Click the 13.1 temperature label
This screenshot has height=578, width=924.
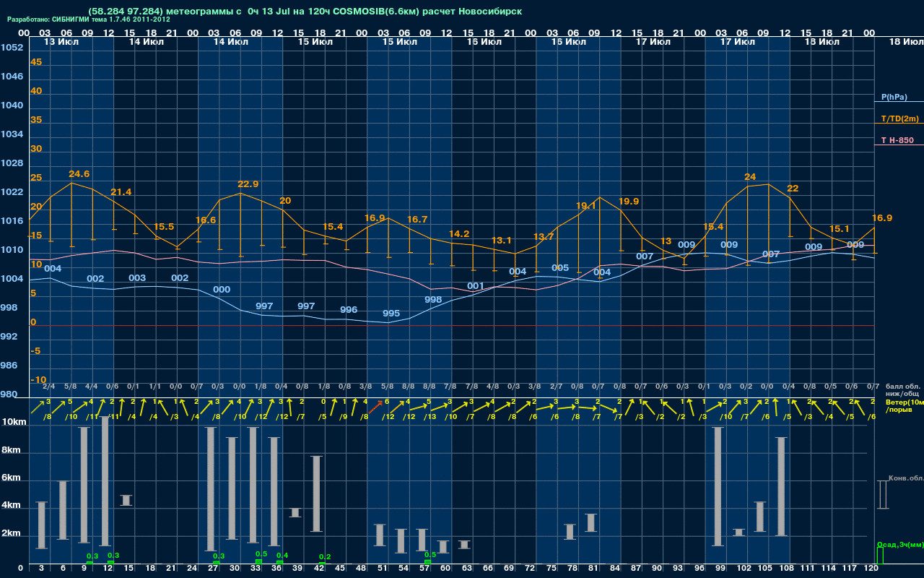502,241
